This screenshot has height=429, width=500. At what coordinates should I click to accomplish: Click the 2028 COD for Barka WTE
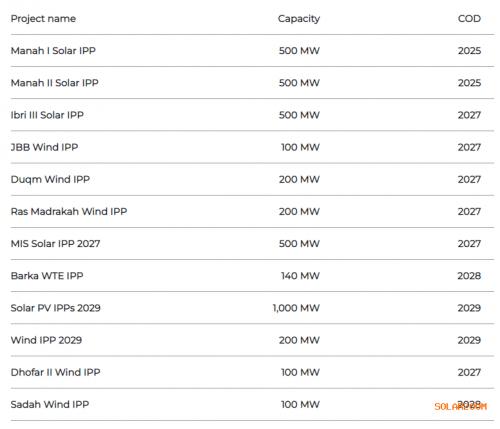pos(469,276)
